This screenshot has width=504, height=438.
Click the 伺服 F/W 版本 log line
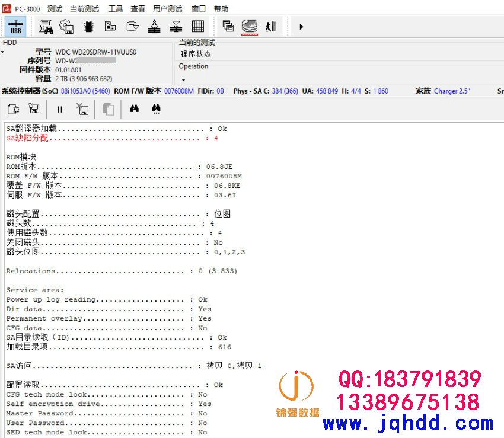(x=121, y=195)
